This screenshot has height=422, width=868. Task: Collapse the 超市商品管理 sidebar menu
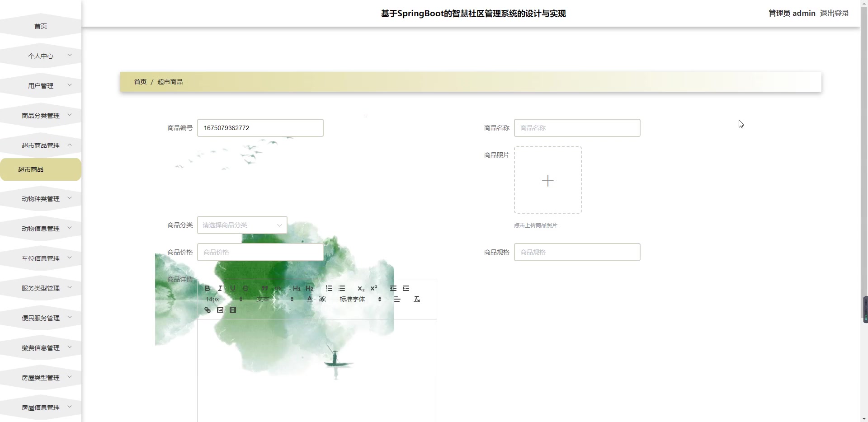pyautogui.click(x=41, y=145)
